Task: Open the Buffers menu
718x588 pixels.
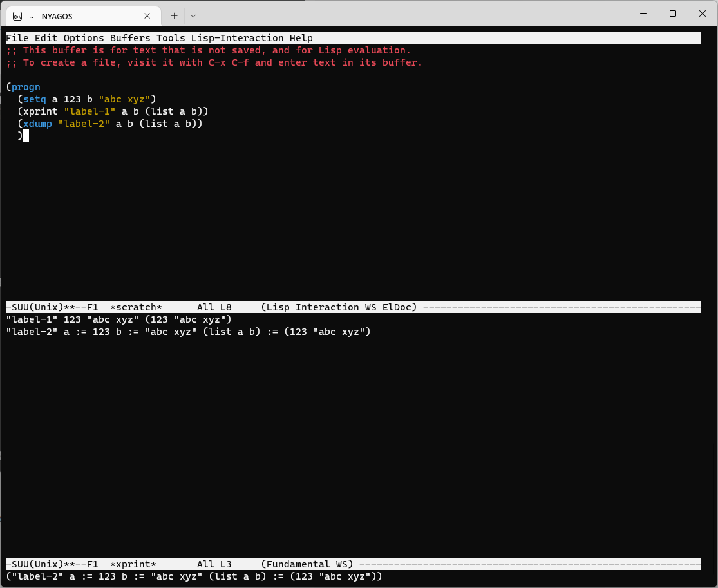Action: click(130, 38)
